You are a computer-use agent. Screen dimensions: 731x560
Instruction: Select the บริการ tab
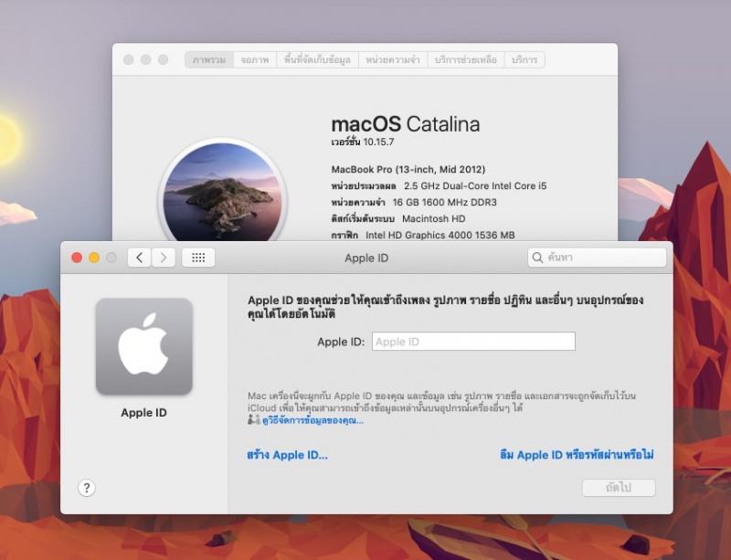524,59
